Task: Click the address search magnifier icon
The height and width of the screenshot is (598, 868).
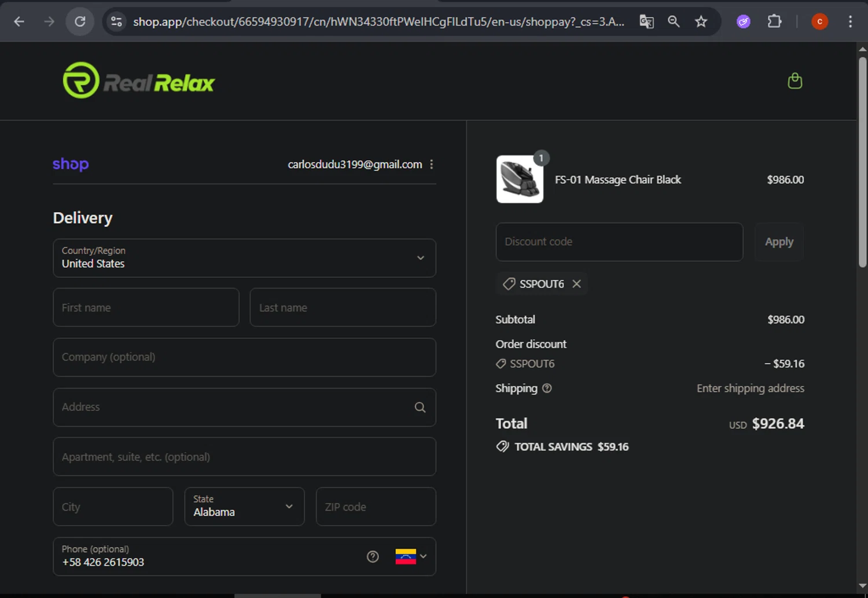Action: 420,407
